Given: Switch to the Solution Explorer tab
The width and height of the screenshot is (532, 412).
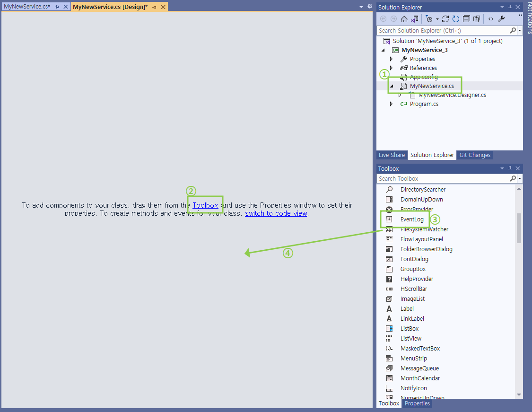Looking at the screenshot, I should (x=432, y=155).
